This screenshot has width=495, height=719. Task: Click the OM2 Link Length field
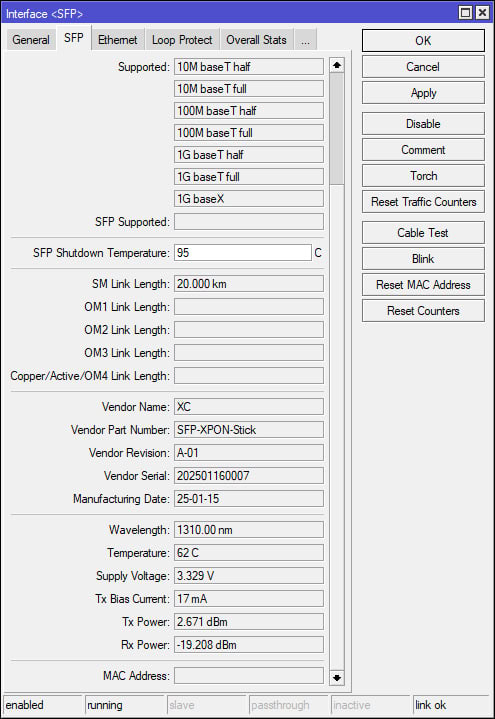pos(249,330)
